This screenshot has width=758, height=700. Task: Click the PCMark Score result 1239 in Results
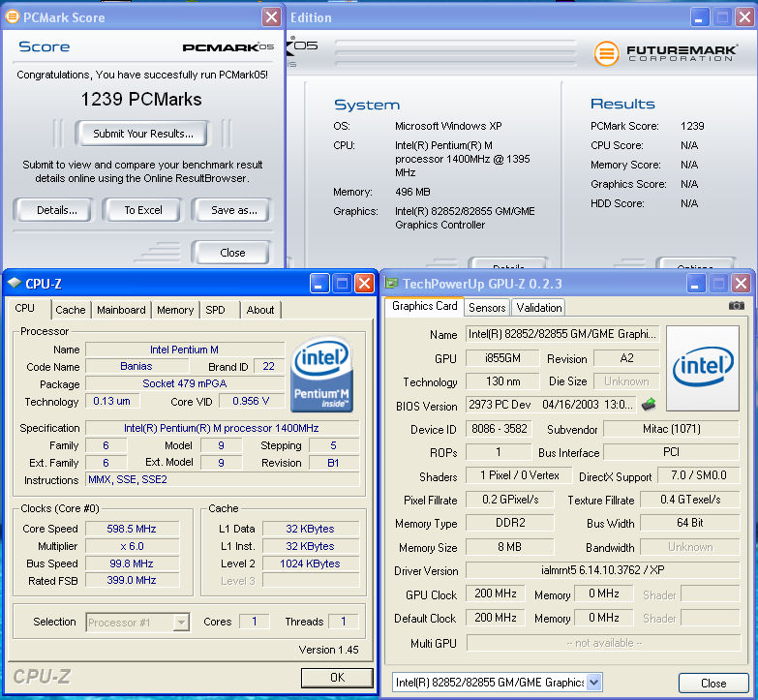(x=692, y=126)
